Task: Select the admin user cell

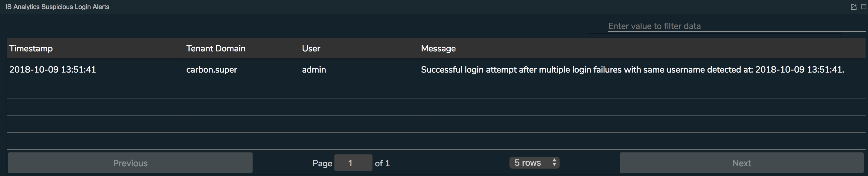Action: pyautogui.click(x=314, y=70)
